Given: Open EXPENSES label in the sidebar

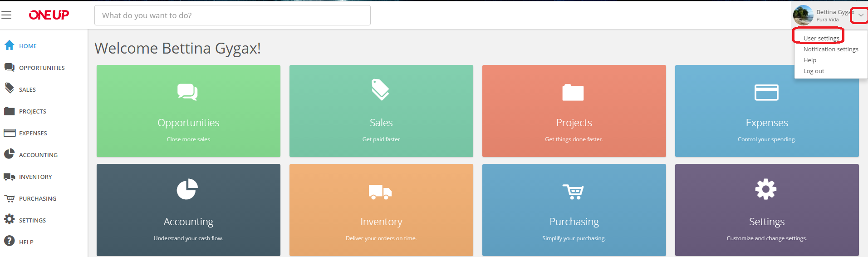Looking at the screenshot, I should tap(33, 133).
